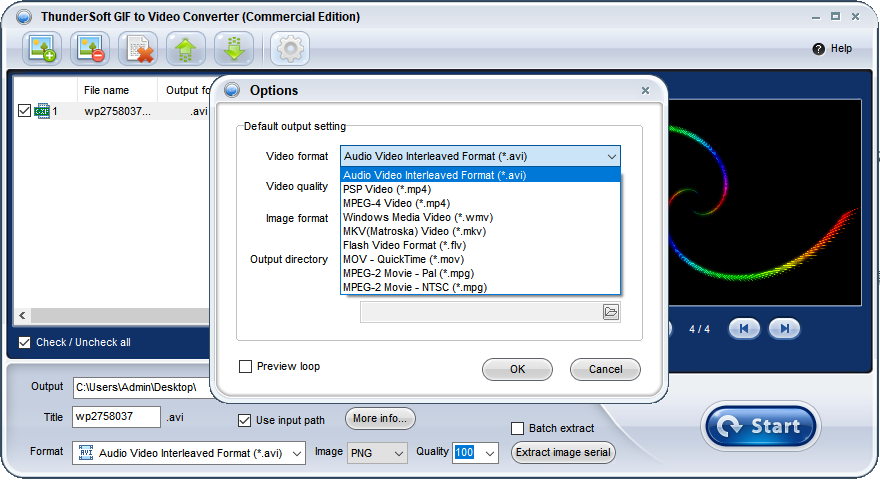Click the More info... button

pyautogui.click(x=380, y=419)
